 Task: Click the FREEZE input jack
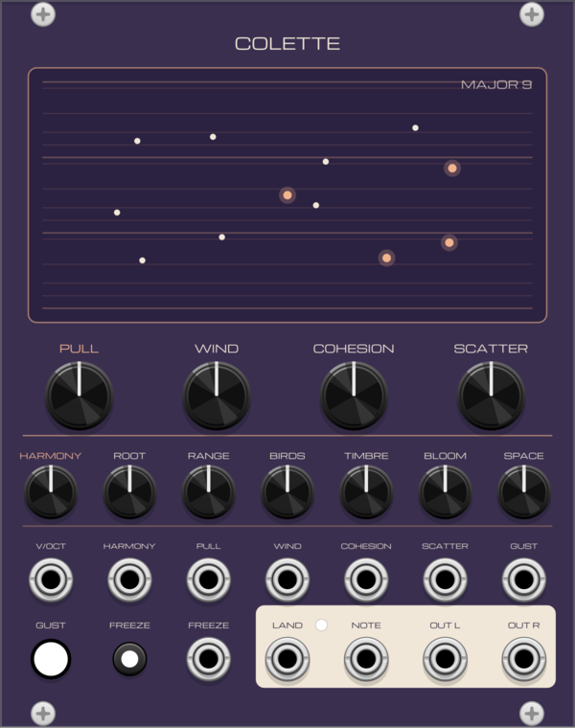pos(209,658)
